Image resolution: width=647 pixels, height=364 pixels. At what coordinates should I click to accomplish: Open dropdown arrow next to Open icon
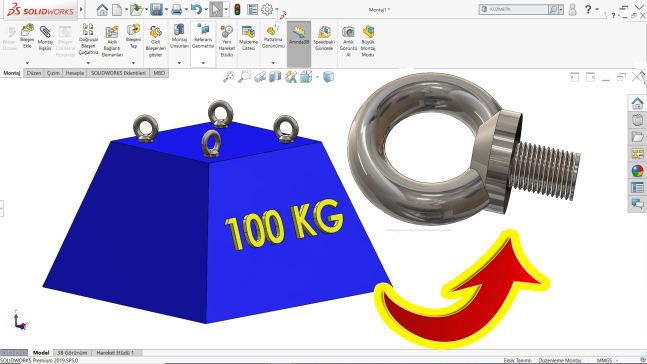(x=146, y=9)
